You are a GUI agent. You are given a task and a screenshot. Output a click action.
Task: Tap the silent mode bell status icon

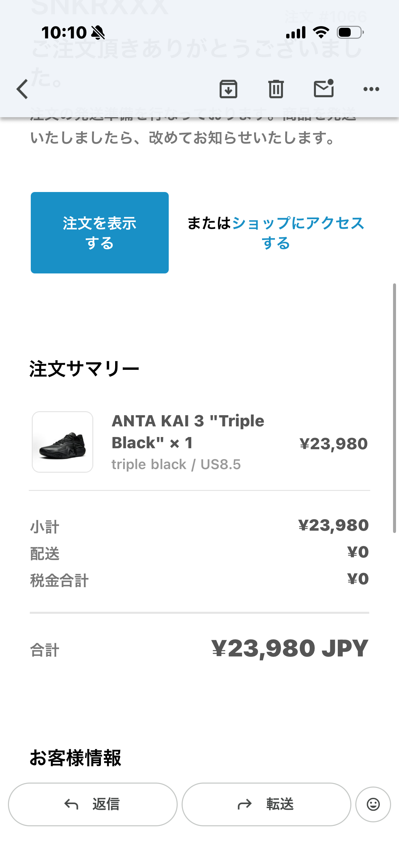click(98, 33)
